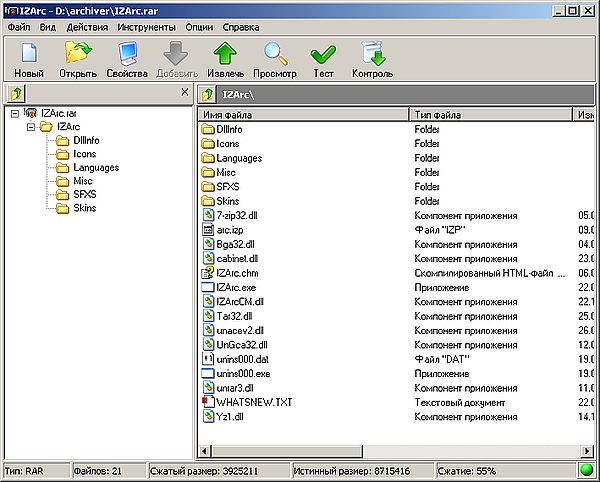This screenshot has width=600, height=482.
Task: Click the Открыть folder toolbar icon
Action: click(78, 52)
